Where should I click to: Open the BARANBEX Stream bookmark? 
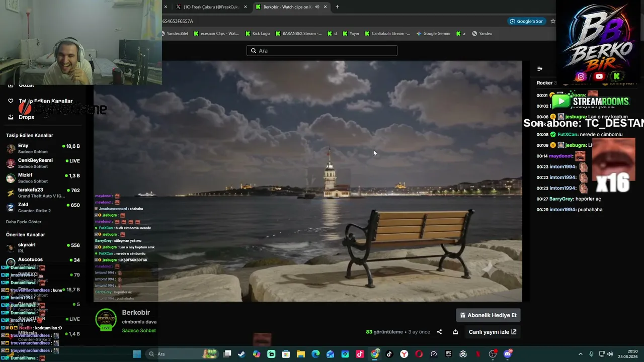pyautogui.click(x=298, y=34)
